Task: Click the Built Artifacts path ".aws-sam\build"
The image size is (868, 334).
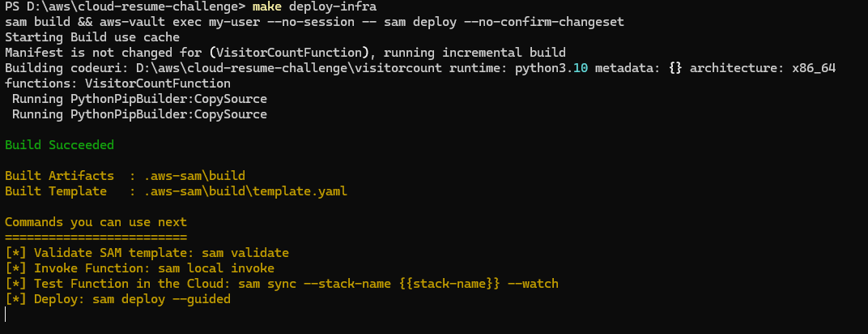Action: 194,176
